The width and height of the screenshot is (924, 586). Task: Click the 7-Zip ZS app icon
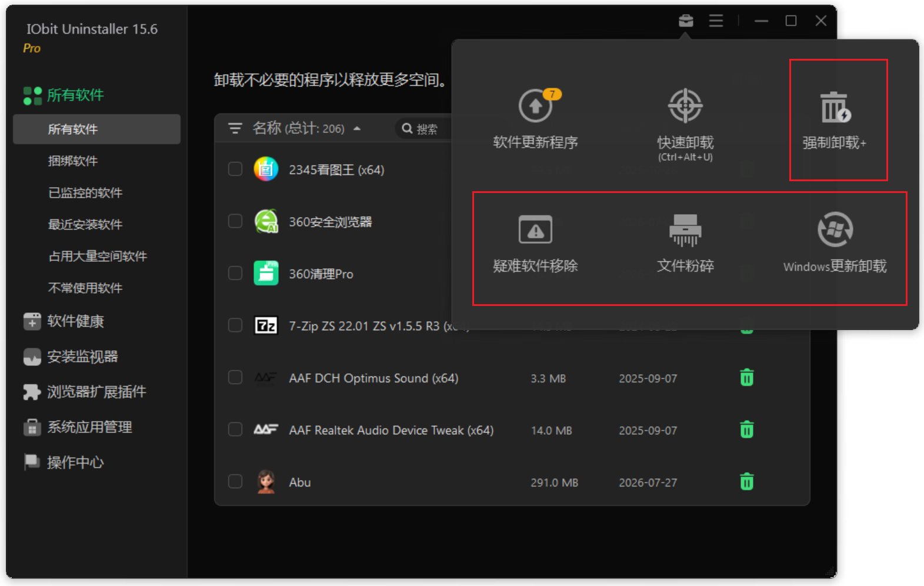[x=266, y=325]
